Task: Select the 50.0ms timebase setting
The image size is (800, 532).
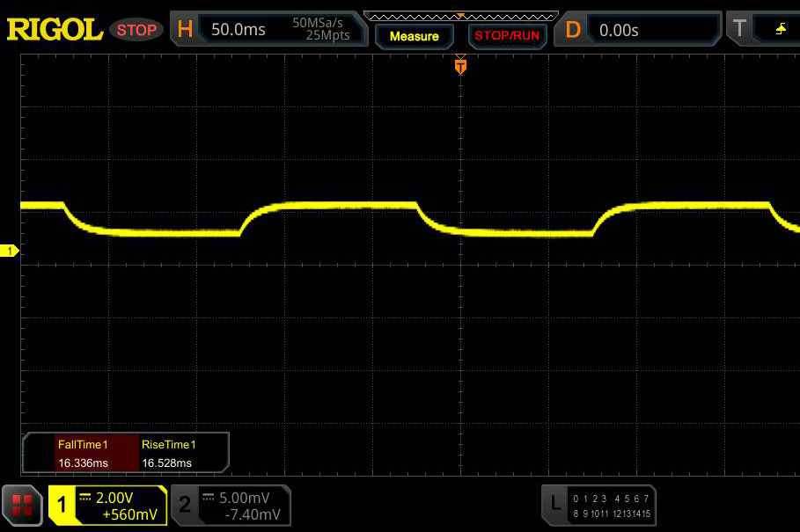Action: 238,30
